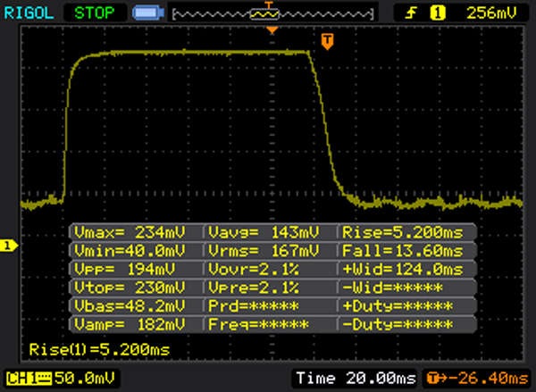Click the -Wid=***** measurement cell
This screenshot has height=392, width=536.
(392, 288)
